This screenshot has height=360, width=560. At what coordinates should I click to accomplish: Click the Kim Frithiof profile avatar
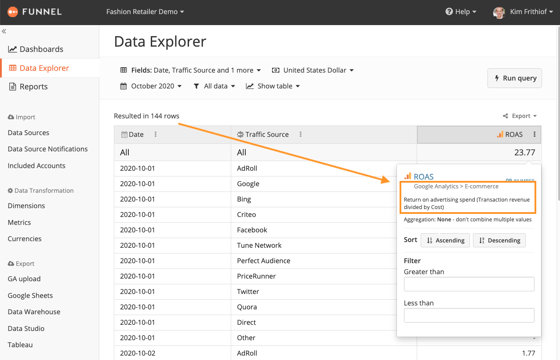(499, 12)
